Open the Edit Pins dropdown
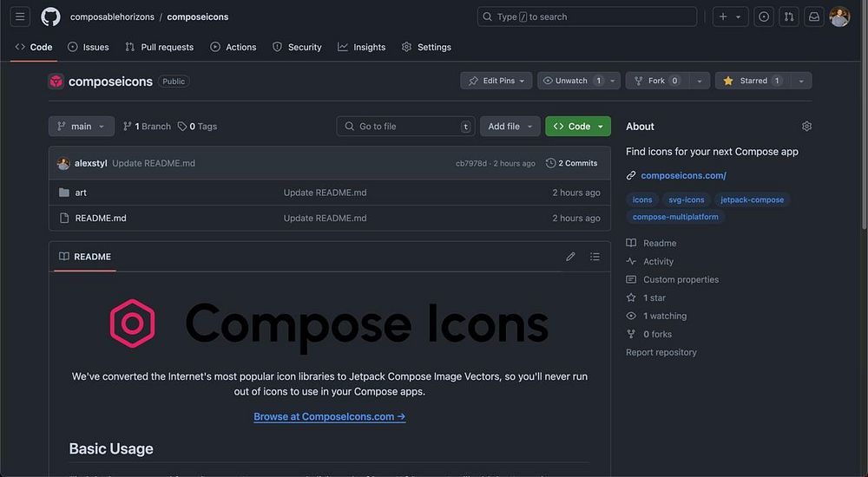The width and height of the screenshot is (868, 477). click(x=496, y=81)
